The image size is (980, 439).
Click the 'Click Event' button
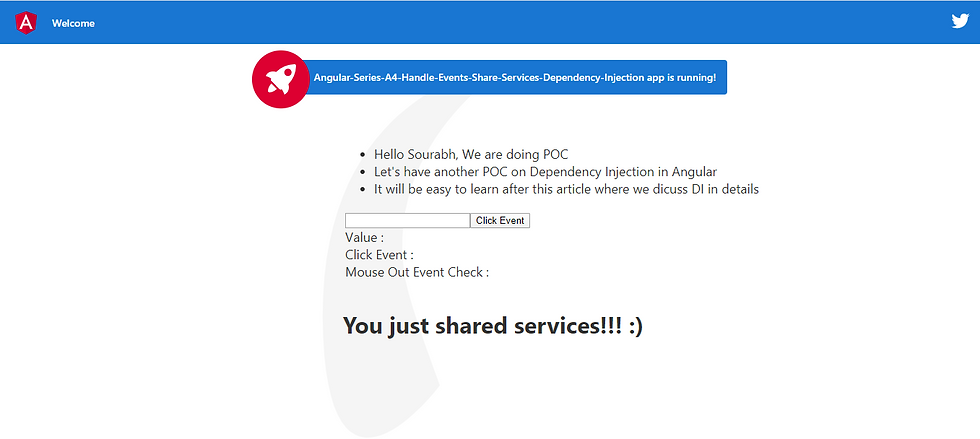pyautogui.click(x=500, y=221)
